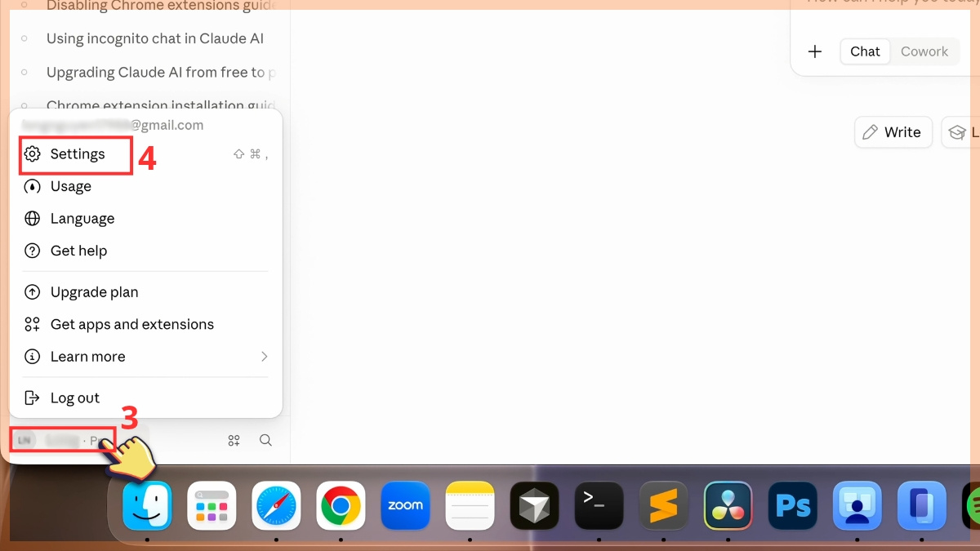Click the Write suggestion button
980x551 pixels.
coord(893,132)
